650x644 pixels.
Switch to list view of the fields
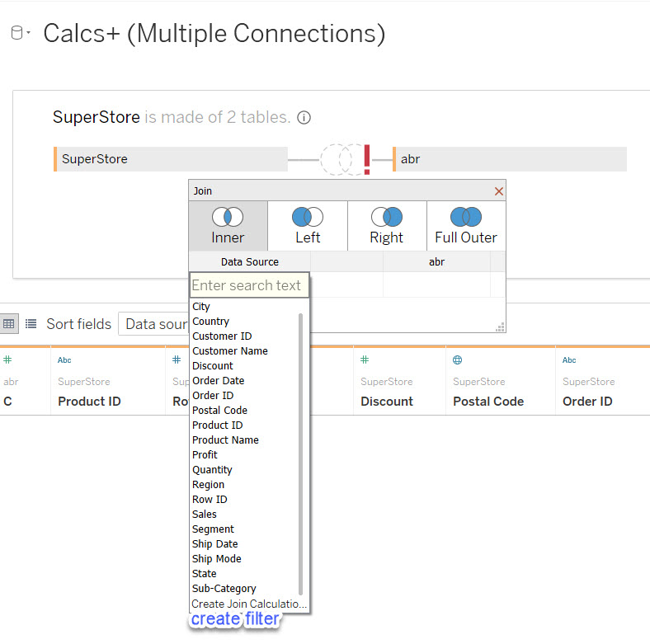point(31,324)
